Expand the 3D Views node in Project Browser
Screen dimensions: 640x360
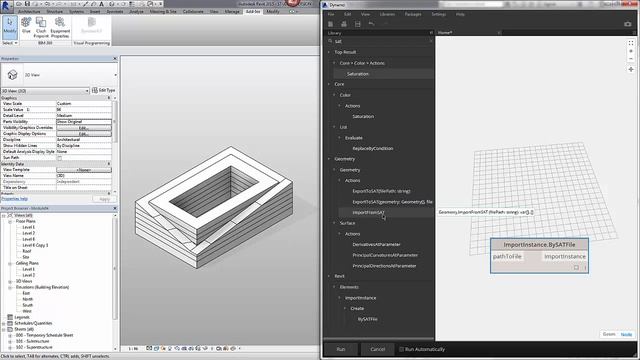(10, 281)
